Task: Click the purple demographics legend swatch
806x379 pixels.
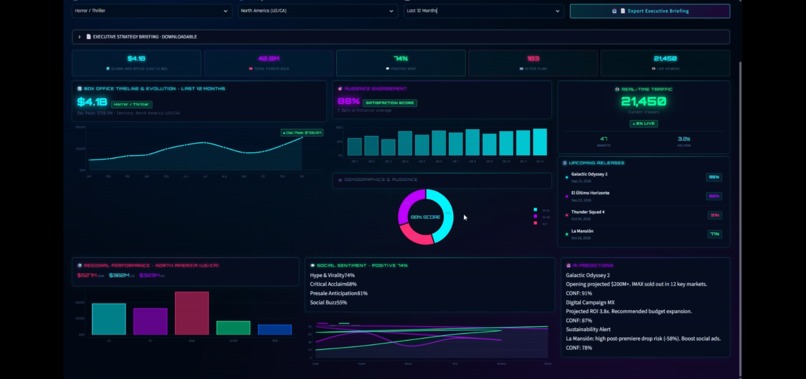Action: pyautogui.click(x=535, y=216)
